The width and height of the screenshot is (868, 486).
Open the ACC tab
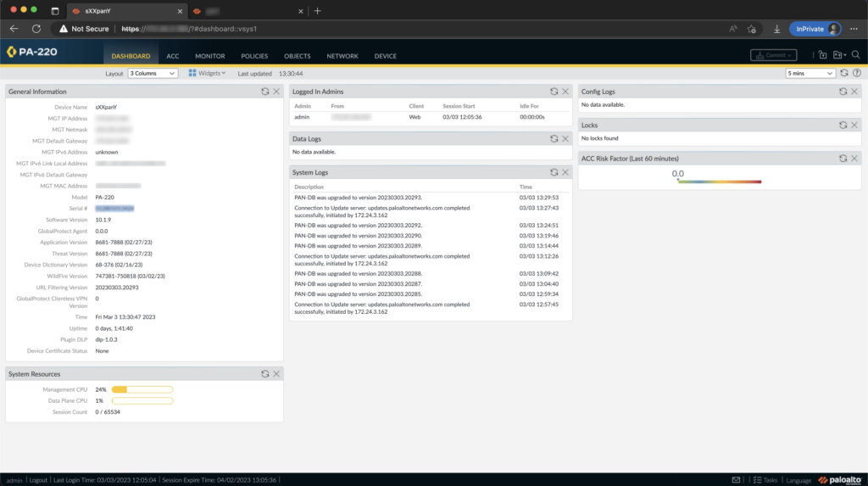coord(173,56)
